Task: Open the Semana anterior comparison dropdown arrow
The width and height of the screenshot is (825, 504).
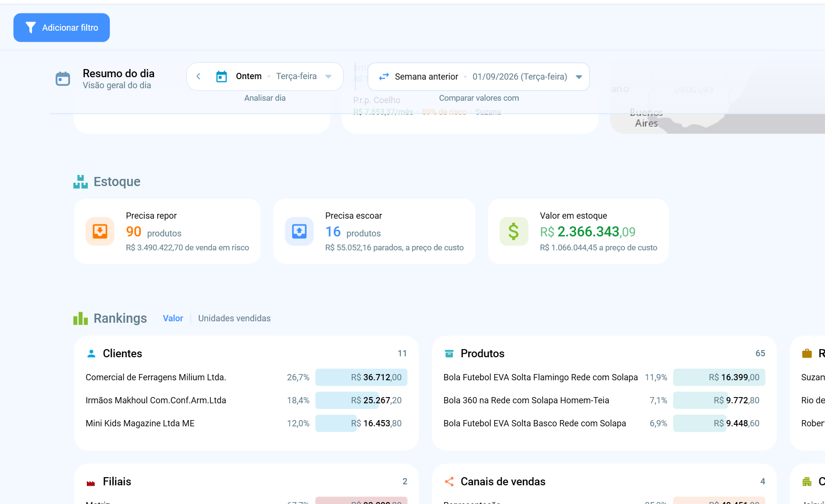Action: pos(579,77)
